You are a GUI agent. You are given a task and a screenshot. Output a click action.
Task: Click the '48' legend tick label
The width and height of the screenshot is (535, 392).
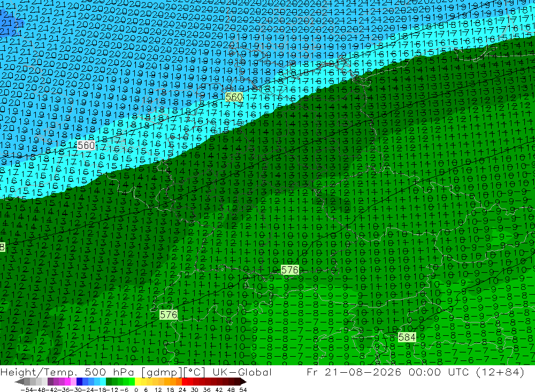coord(231,390)
